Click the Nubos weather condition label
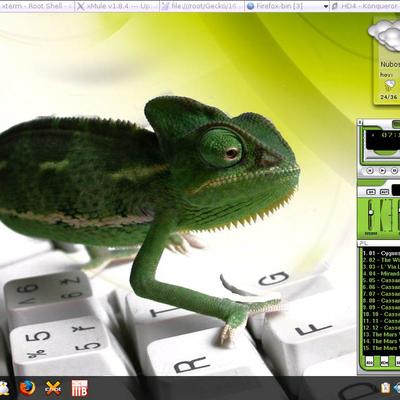This screenshot has width=400, height=400. point(390,65)
